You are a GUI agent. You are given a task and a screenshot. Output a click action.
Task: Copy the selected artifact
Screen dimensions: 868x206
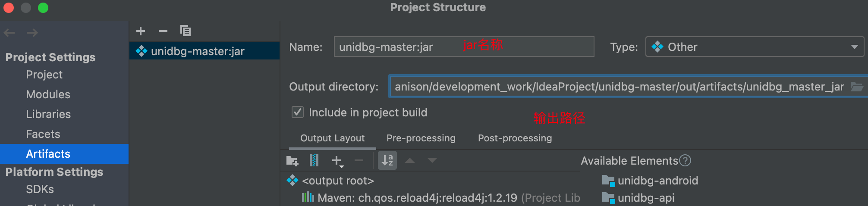[186, 31]
